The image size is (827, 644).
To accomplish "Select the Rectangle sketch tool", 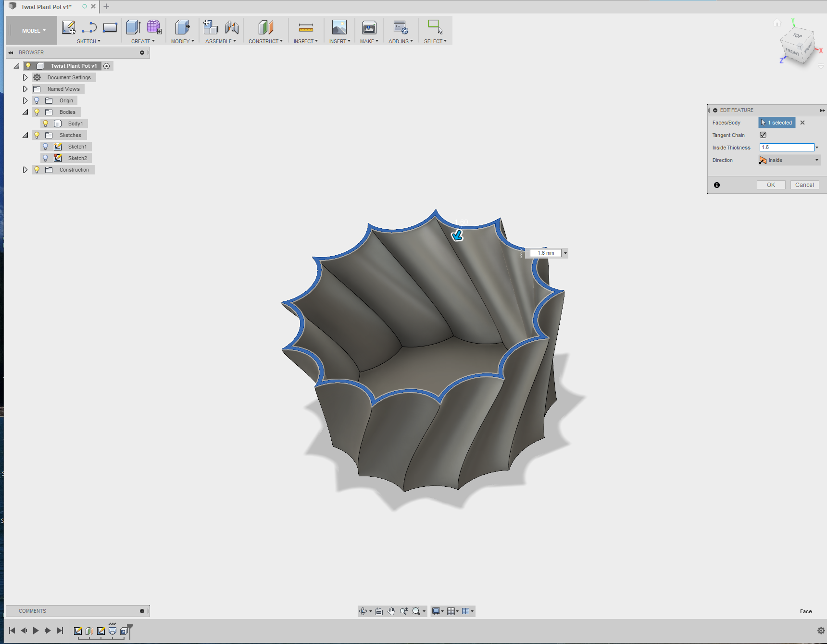I will pyautogui.click(x=110, y=27).
